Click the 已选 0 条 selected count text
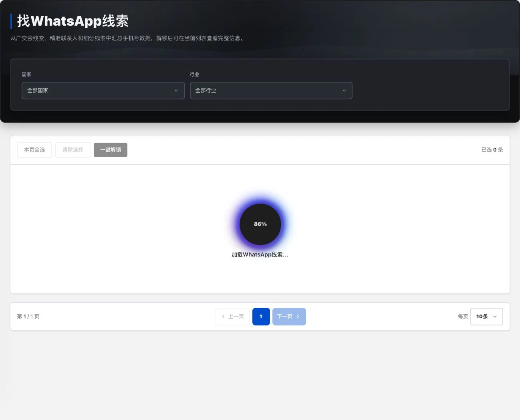Viewport: 520px width, 420px height. 492,150
